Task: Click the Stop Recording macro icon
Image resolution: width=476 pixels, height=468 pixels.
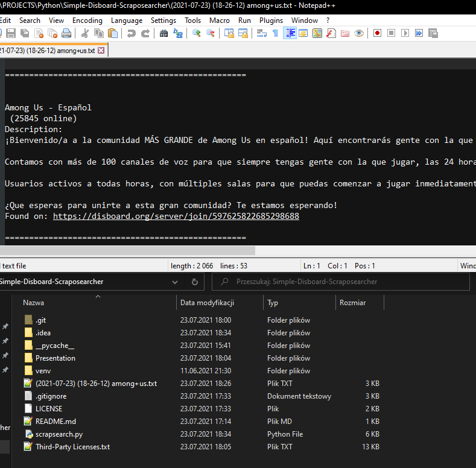Action: click(x=391, y=33)
